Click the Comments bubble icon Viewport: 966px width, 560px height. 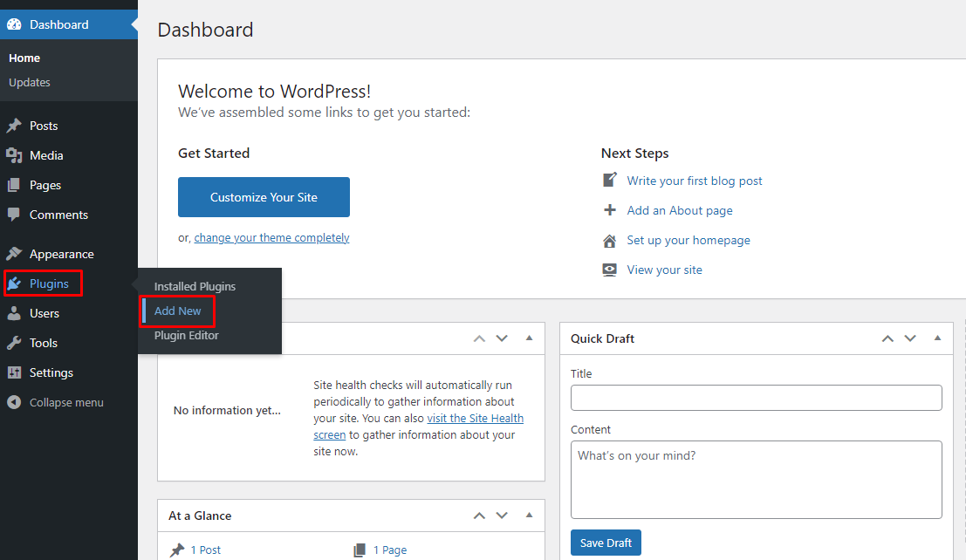point(14,215)
